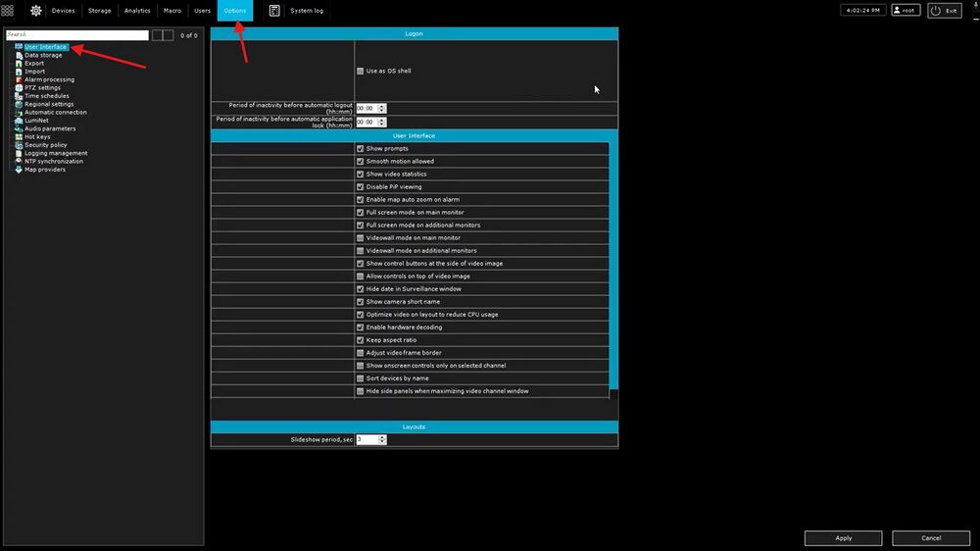Click the Logging management tree icon
Screen dimensions: 980x551
tap(19, 153)
